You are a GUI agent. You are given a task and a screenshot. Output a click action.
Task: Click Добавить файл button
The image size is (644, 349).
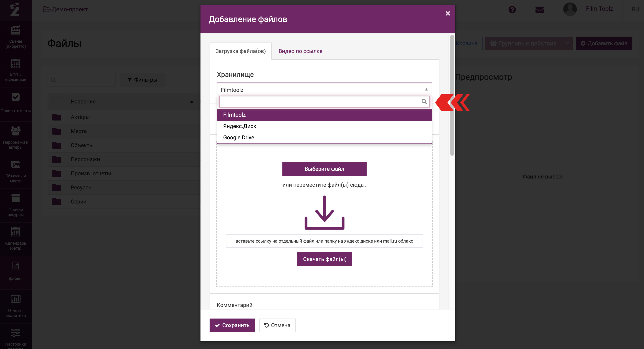pos(604,43)
